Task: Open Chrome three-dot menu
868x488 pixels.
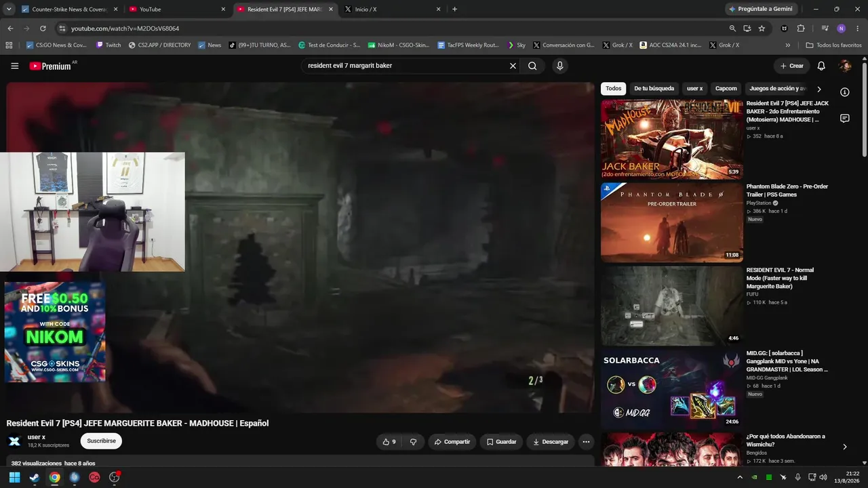Action: [x=857, y=28]
